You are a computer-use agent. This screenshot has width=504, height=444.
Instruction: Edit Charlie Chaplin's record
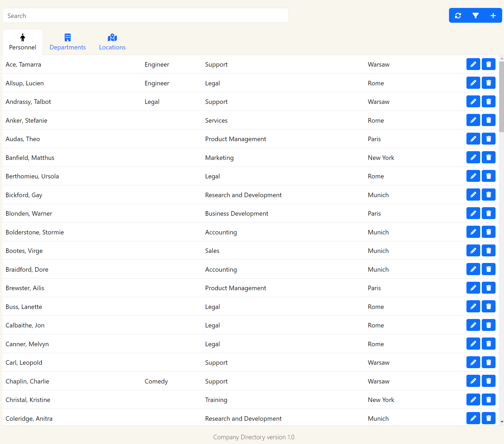[x=473, y=381]
